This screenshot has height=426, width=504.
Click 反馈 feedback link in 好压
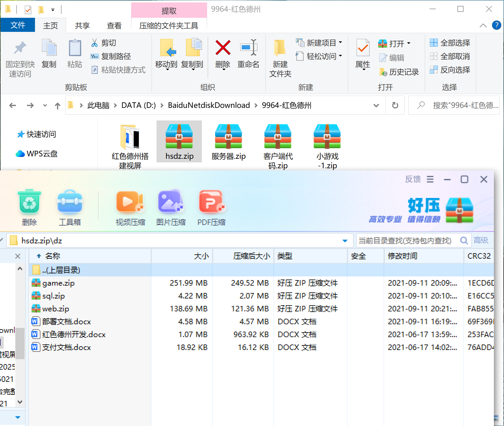[413, 179]
